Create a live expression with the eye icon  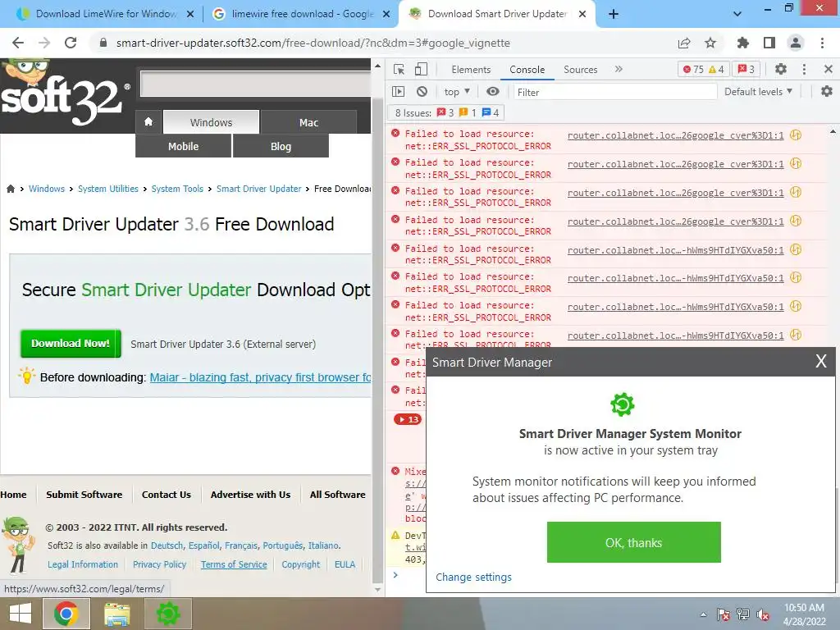[493, 92]
